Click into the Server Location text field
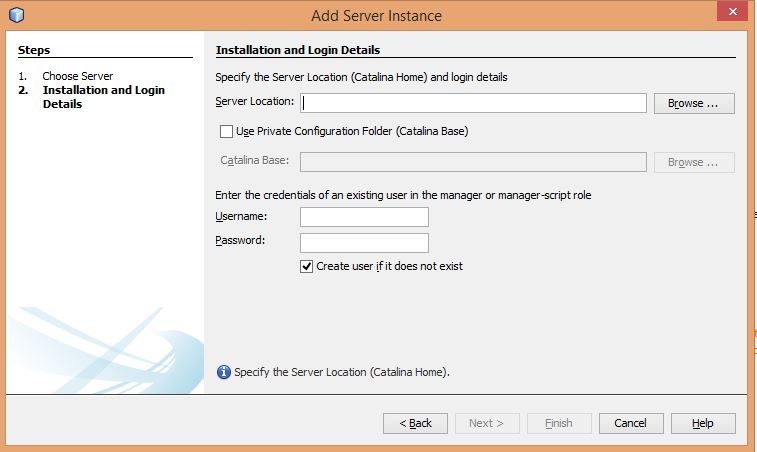 click(x=474, y=103)
